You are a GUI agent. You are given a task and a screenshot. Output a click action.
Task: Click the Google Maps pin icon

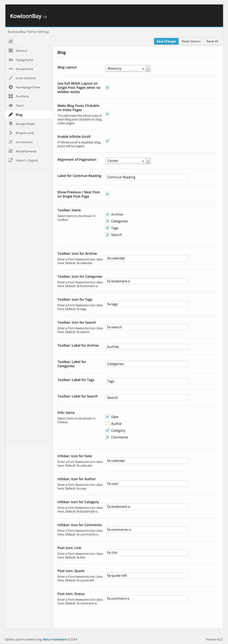[11, 124]
